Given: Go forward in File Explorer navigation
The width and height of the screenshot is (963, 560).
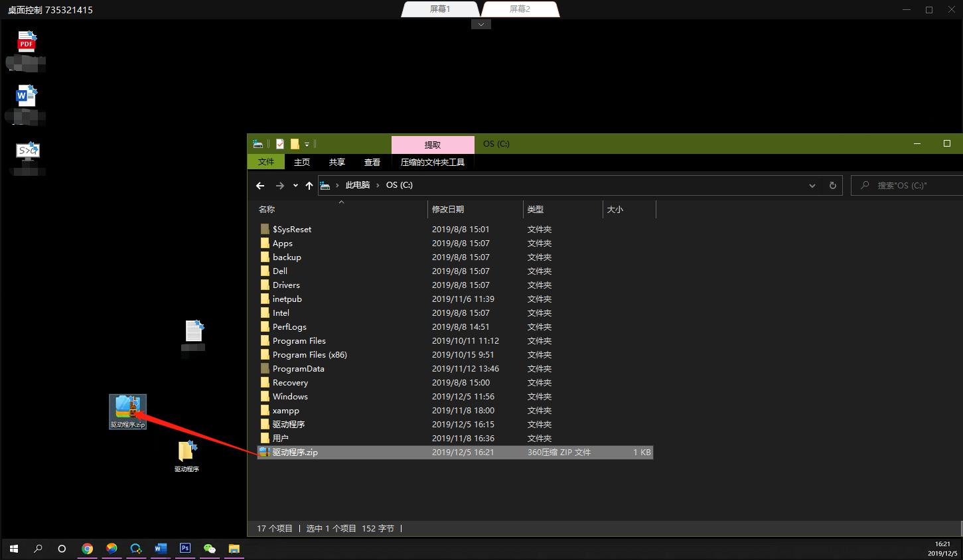Looking at the screenshot, I should (x=280, y=186).
